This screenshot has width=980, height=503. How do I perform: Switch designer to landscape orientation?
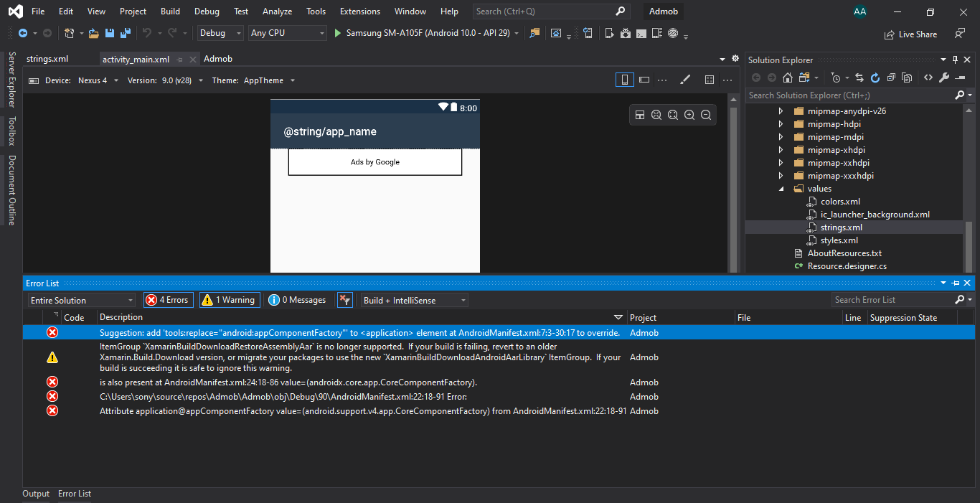(x=644, y=80)
